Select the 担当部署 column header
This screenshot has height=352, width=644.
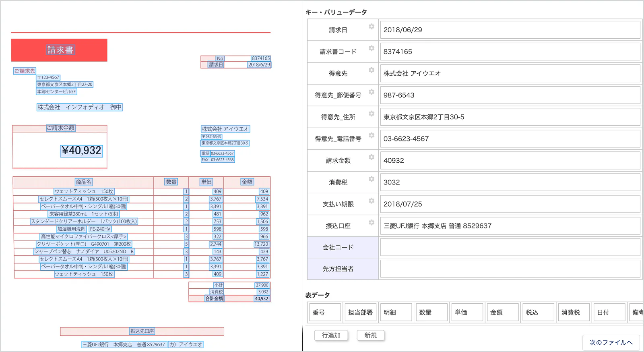(x=360, y=312)
